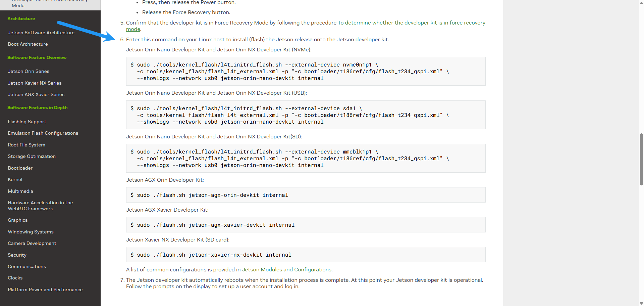
Task: Click the NVMe flash command code block
Action: (306, 71)
